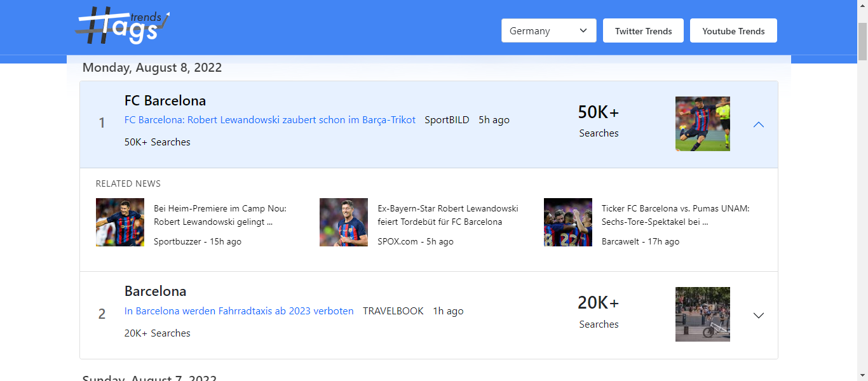Image resolution: width=868 pixels, height=381 pixels.
Task: Click the page vertical scrollbar thumb
Action: [x=862, y=42]
